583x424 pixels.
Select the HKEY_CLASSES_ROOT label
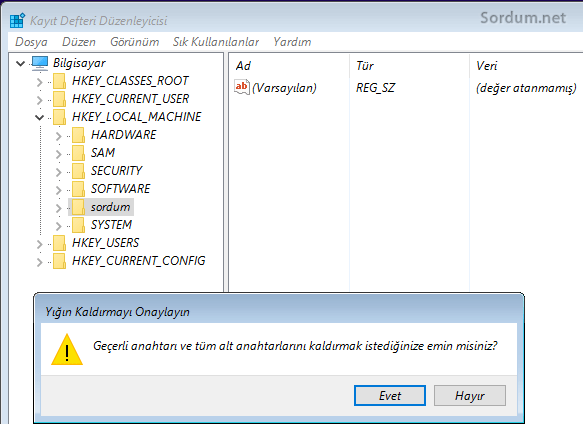pos(130,81)
